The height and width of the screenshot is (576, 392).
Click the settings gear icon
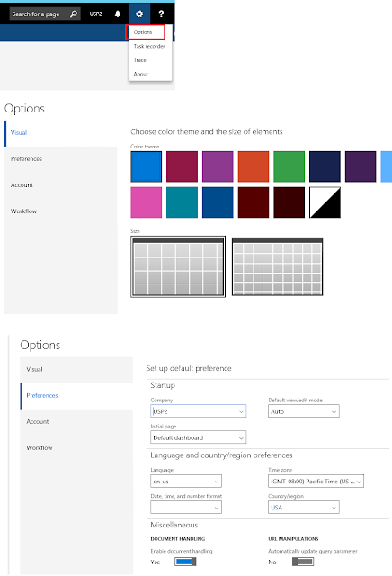point(139,14)
